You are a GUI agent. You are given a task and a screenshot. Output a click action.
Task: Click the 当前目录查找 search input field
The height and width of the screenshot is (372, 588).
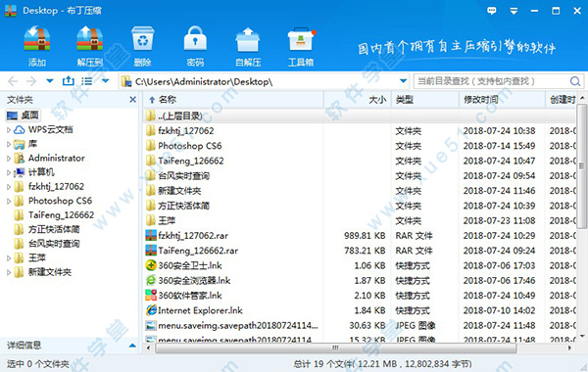(x=492, y=81)
